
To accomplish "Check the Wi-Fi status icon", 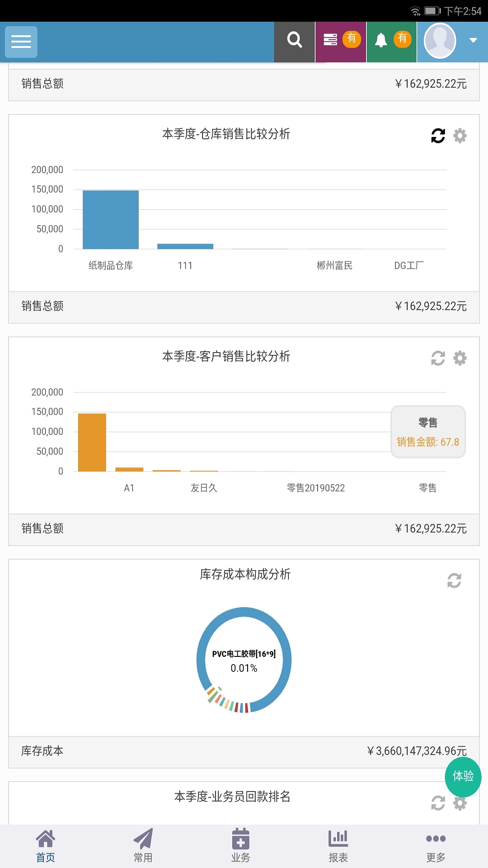I will coord(415,11).
